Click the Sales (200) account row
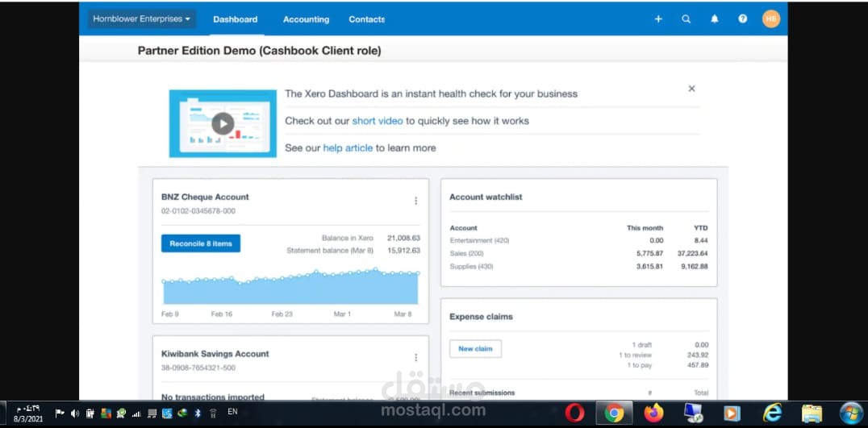The width and height of the screenshot is (868, 428). coord(578,253)
